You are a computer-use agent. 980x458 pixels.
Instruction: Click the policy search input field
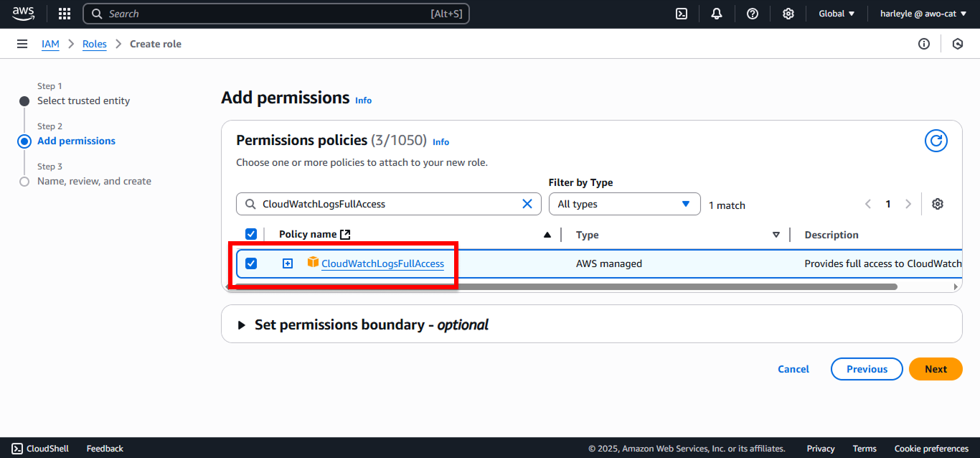click(x=388, y=204)
